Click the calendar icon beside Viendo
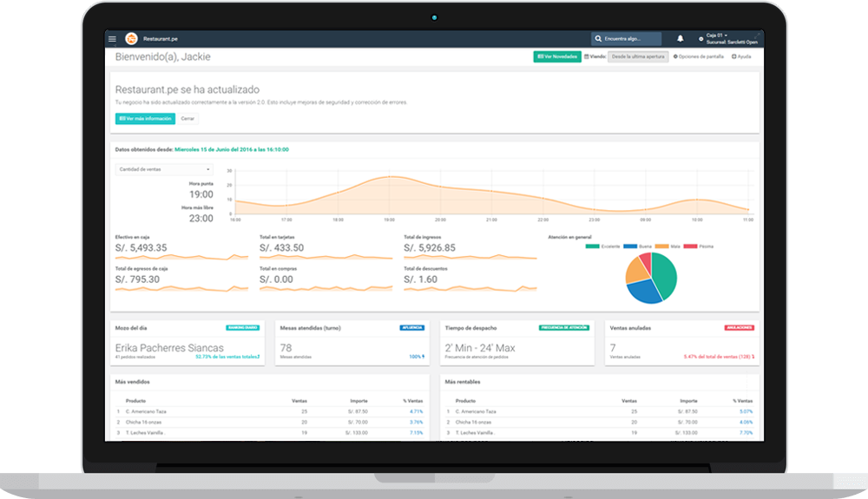Viewport: 868px width, 499px height. coord(587,56)
